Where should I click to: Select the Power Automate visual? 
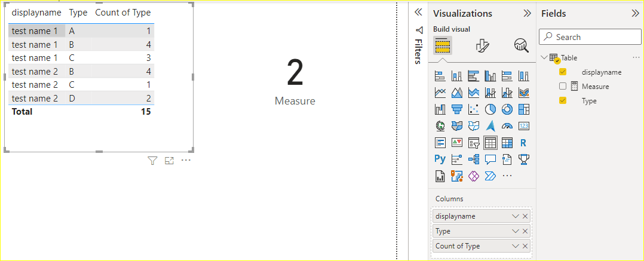[490, 176]
